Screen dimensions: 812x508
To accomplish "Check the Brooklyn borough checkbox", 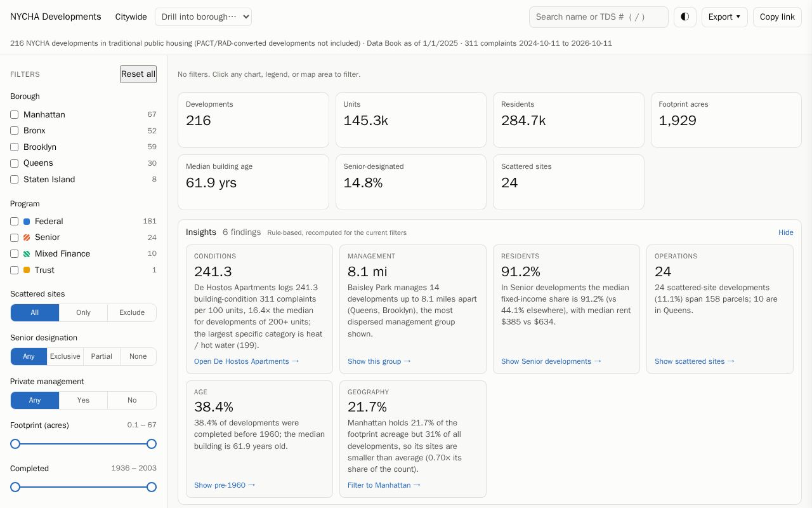I will pos(14,147).
